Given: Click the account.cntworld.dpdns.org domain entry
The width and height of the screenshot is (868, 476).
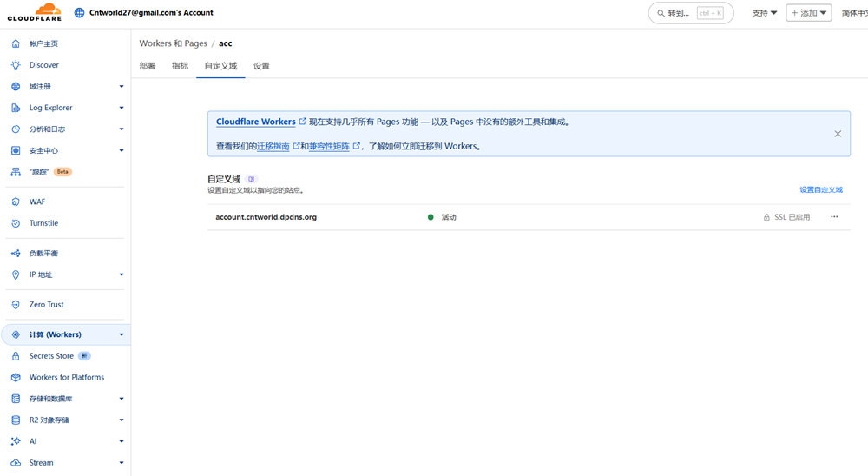Looking at the screenshot, I should point(266,217).
